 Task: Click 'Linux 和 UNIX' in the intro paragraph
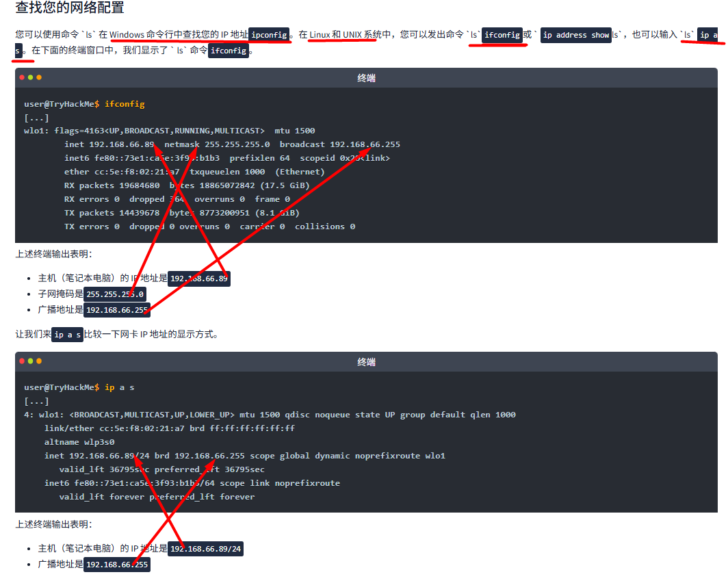(x=336, y=35)
